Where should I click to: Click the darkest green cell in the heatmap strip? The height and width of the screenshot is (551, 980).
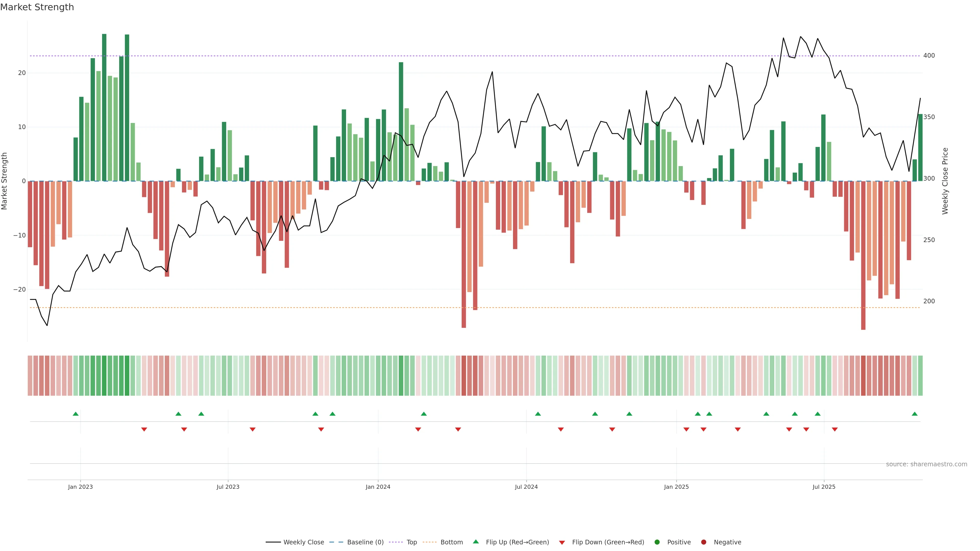[104, 376]
